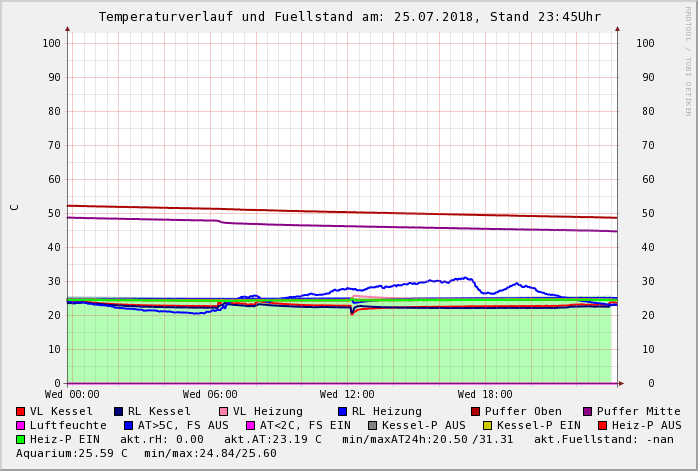698x471 pixels.
Task: Click the Wed 06:00 time axis label
Action: pyautogui.click(x=210, y=395)
